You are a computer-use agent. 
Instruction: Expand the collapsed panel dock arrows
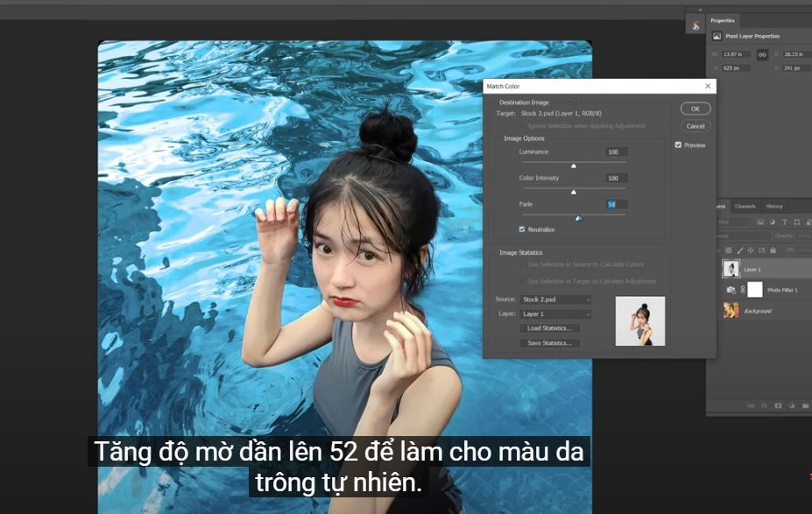[700, 10]
